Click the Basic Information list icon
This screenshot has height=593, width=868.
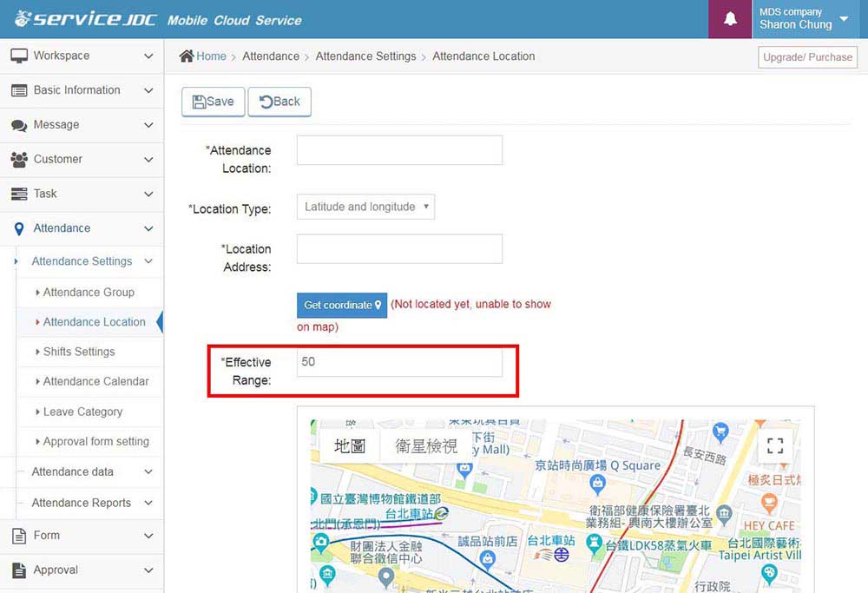pyautogui.click(x=19, y=90)
